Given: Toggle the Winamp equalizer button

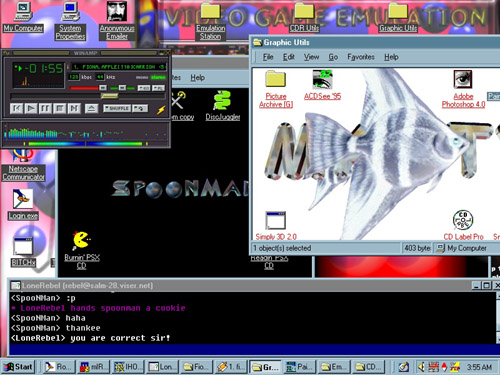Looking at the screenshot, I should tap(144, 88).
